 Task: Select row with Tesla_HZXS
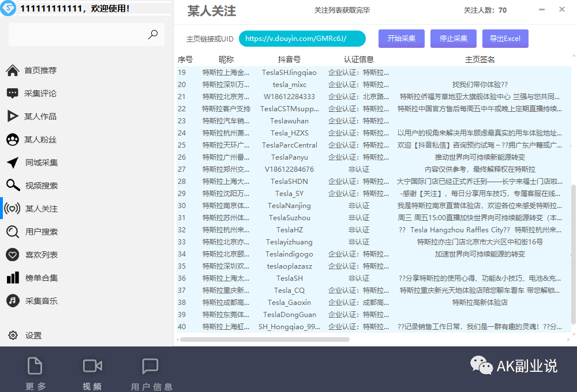click(373, 133)
